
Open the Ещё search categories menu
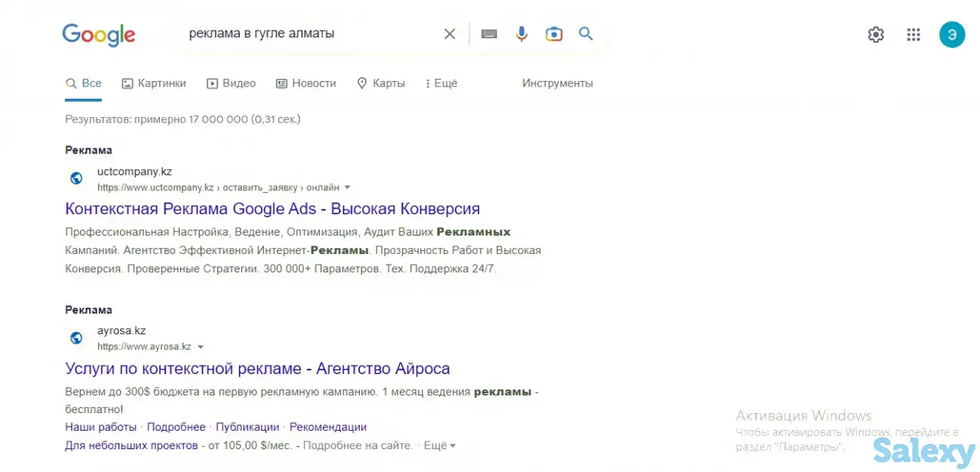[441, 83]
